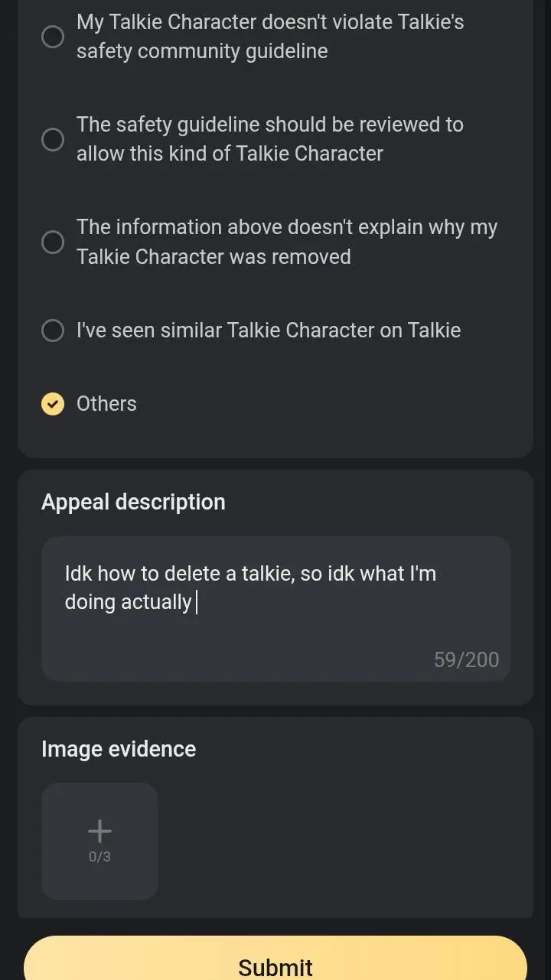Select radio for doesn't violate safety guideline
Viewport: 551px width, 980px height.
[x=53, y=37]
